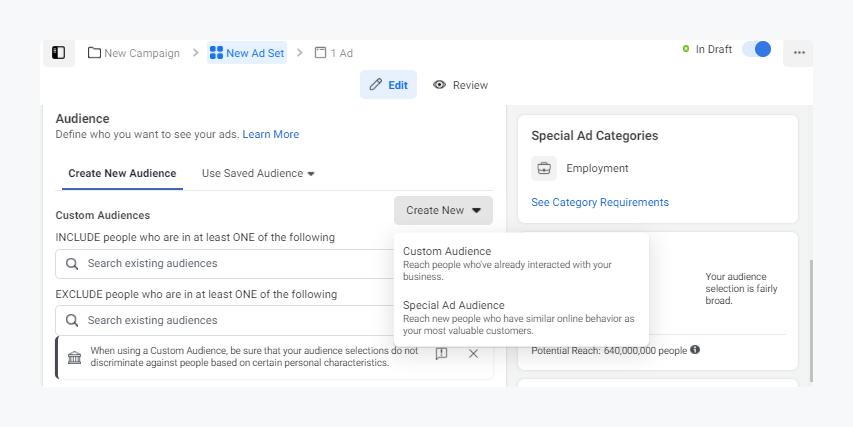
Task: Open the three-dots more options menu
Action: (798, 53)
